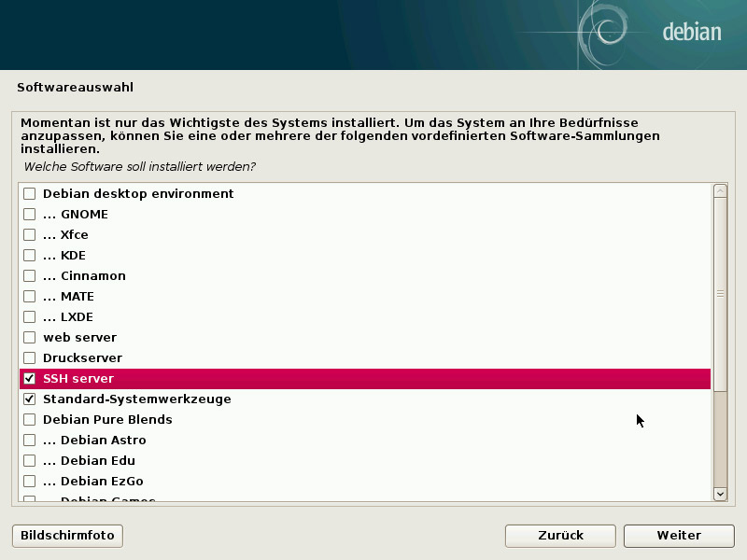Viewport: 747px width, 560px height.
Task: Toggle the Cinnamon checkbox
Action: (30, 275)
